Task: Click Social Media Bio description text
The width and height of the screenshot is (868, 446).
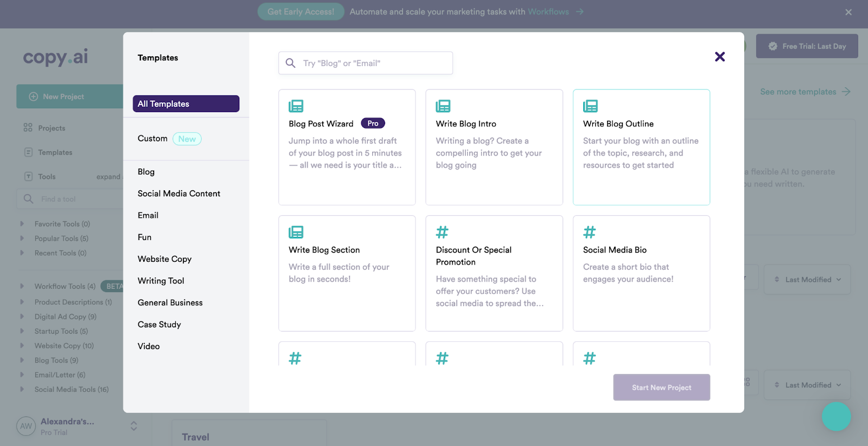Action: click(x=628, y=273)
